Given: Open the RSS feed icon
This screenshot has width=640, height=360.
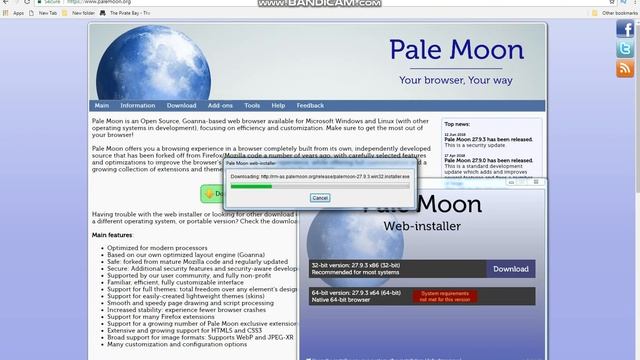Looking at the screenshot, I should [625, 68].
